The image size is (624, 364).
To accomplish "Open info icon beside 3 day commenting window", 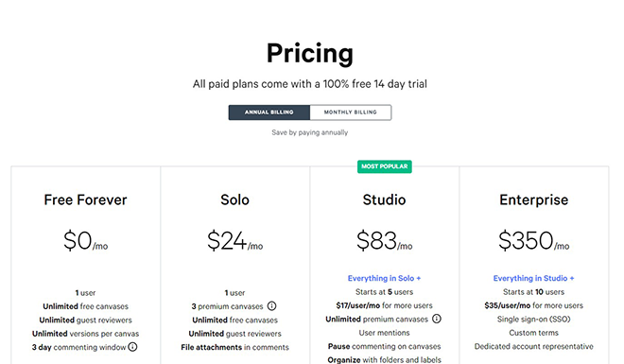I will (x=132, y=347).
